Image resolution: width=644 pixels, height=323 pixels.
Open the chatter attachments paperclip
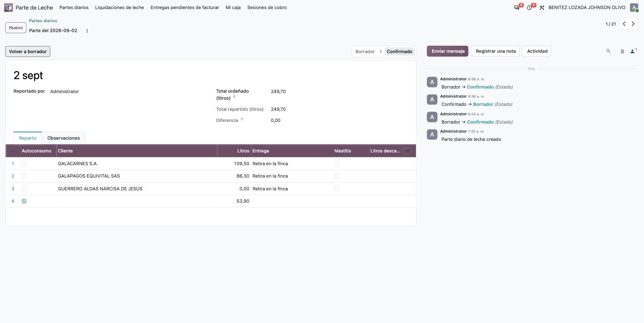coord(622,51)
